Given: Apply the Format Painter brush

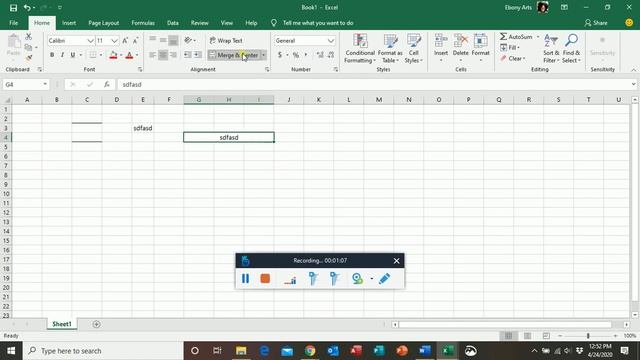Looking at the screenshot, I should click(29, 58).
